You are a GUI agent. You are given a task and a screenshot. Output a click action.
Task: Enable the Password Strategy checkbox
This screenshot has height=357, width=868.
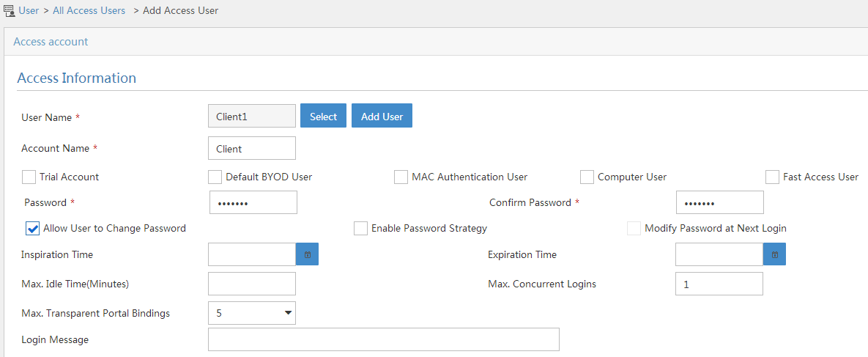point(361,229)
